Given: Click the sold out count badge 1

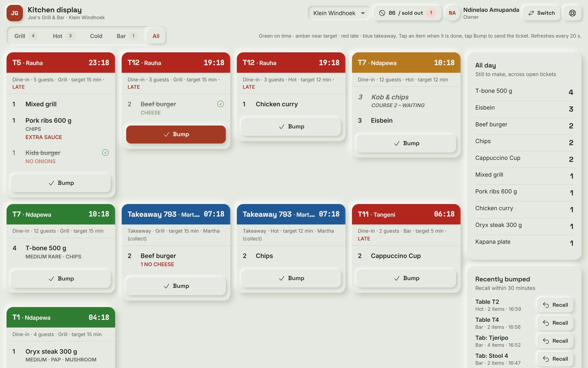Looking at the screenshot, I should click(x=431, y=13).
